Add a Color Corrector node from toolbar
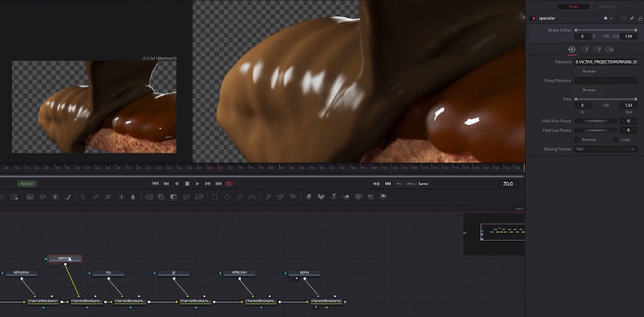This screenshot has height=317, width=644. [x=83, y=197]
